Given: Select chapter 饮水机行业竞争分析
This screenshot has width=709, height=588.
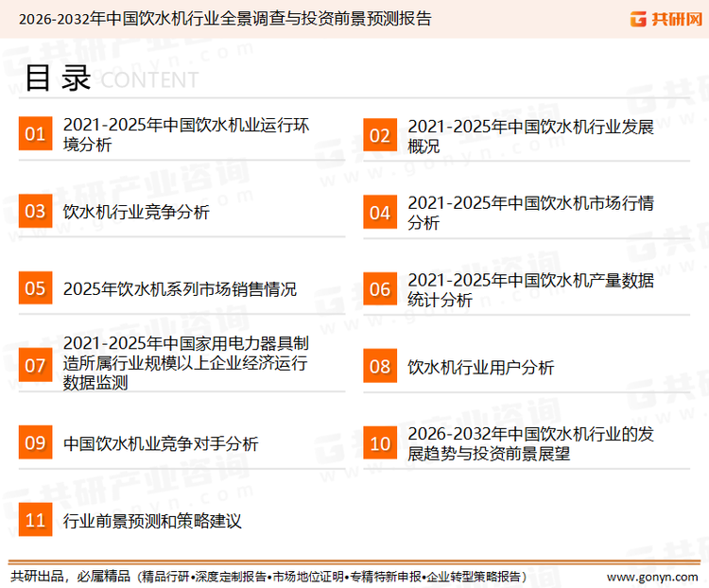Looking at the screenshot, I should tap(136, 212).
